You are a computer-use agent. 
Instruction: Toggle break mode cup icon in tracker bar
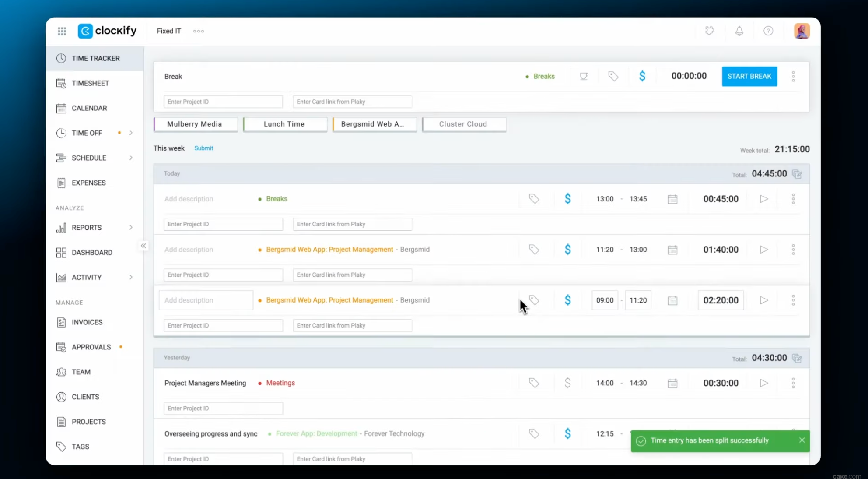pos(584,76)
